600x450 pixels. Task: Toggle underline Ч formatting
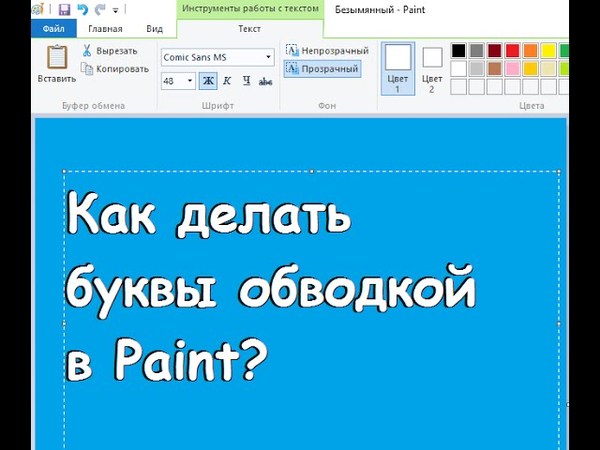[x=246, y=81]
